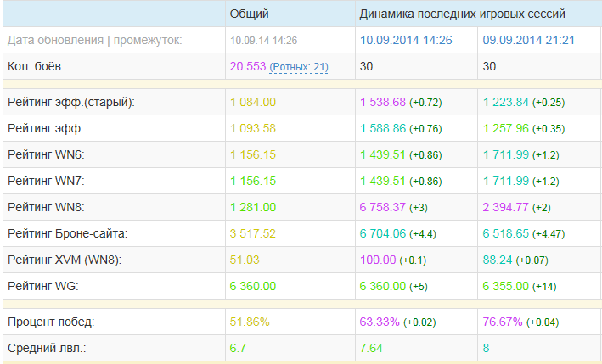
Task: Click Динамика последних игровых сессий header
Action: coord(462,14)
